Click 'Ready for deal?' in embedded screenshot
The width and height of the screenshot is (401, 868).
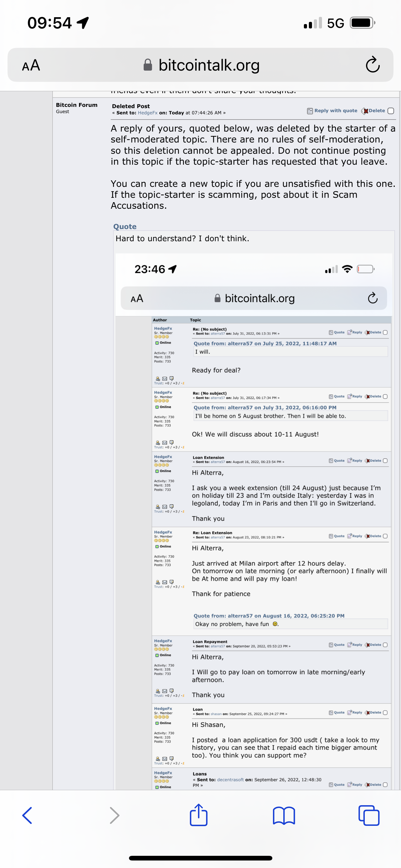[x=216, y=370]
